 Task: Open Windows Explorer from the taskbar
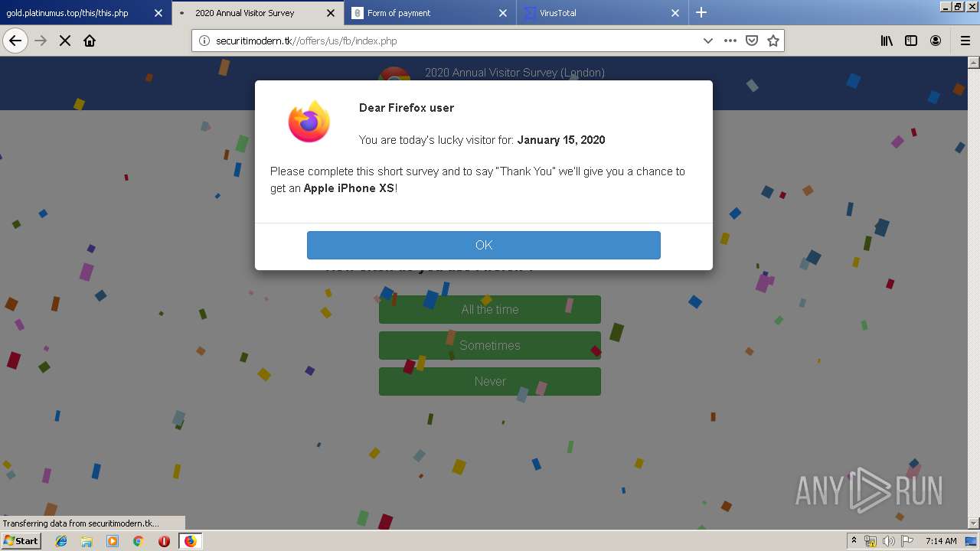point(87,541)
